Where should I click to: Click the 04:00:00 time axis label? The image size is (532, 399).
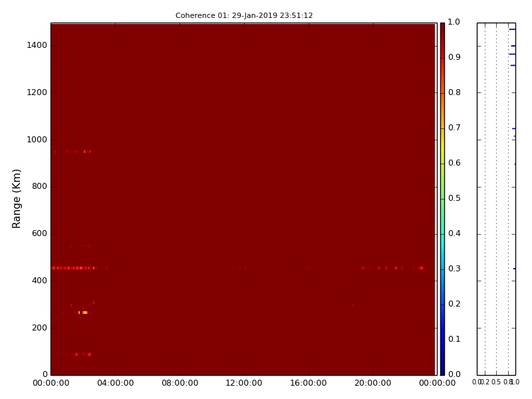pos(115,383)
